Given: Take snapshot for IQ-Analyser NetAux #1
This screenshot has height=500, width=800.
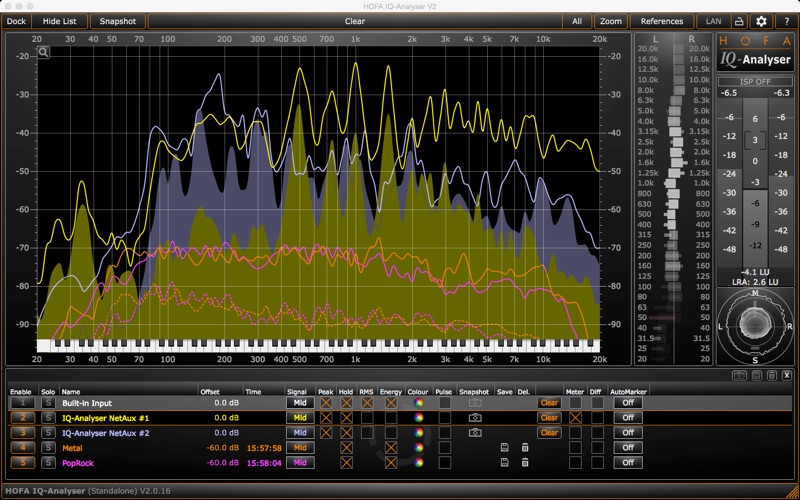Looking at the screenshot, I should 474,418.
